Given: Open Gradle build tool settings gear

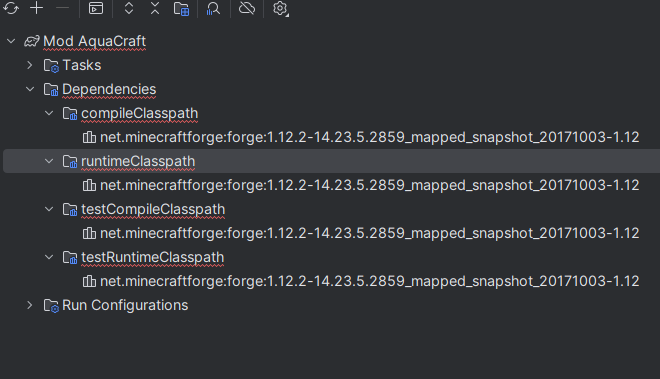Looking at the screenshot, I should pyautogui.click(x=280, y=8).
